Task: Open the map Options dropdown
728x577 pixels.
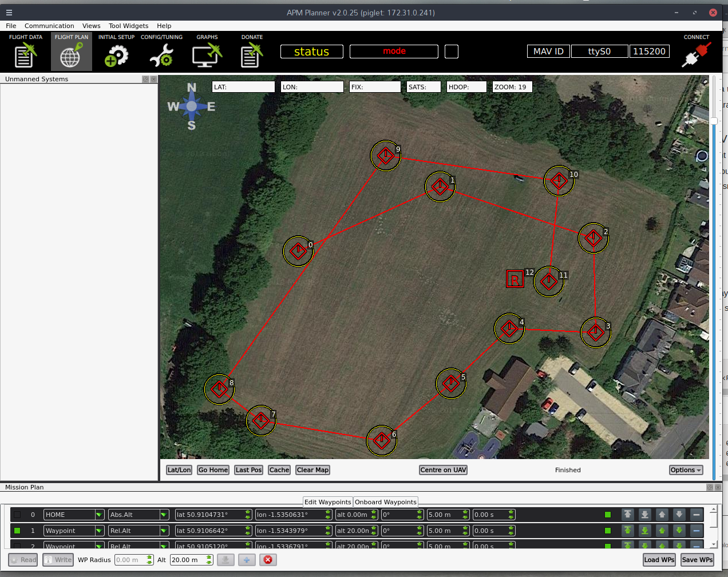Action: (686, 470)
